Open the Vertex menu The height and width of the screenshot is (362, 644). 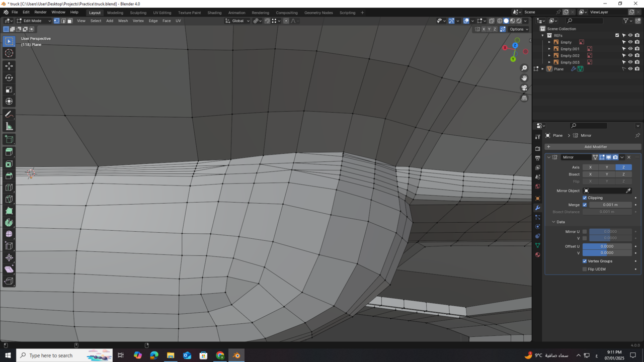tap(138, 21)
